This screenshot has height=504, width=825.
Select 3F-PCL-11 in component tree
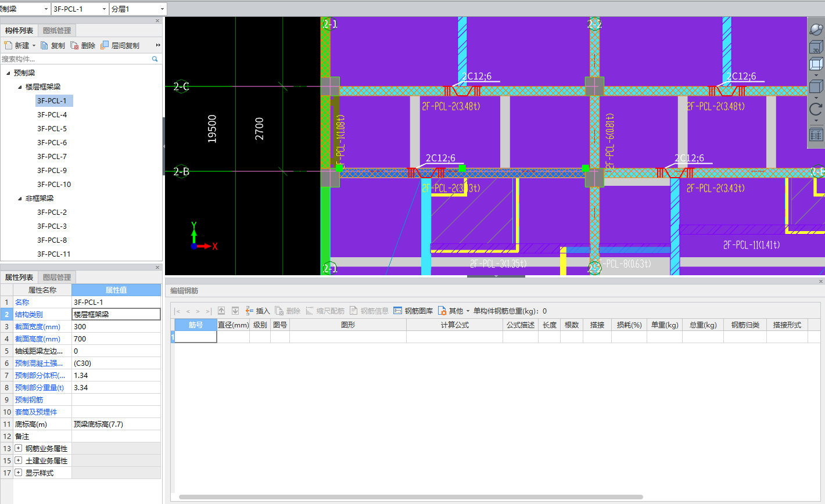(54, 254)
